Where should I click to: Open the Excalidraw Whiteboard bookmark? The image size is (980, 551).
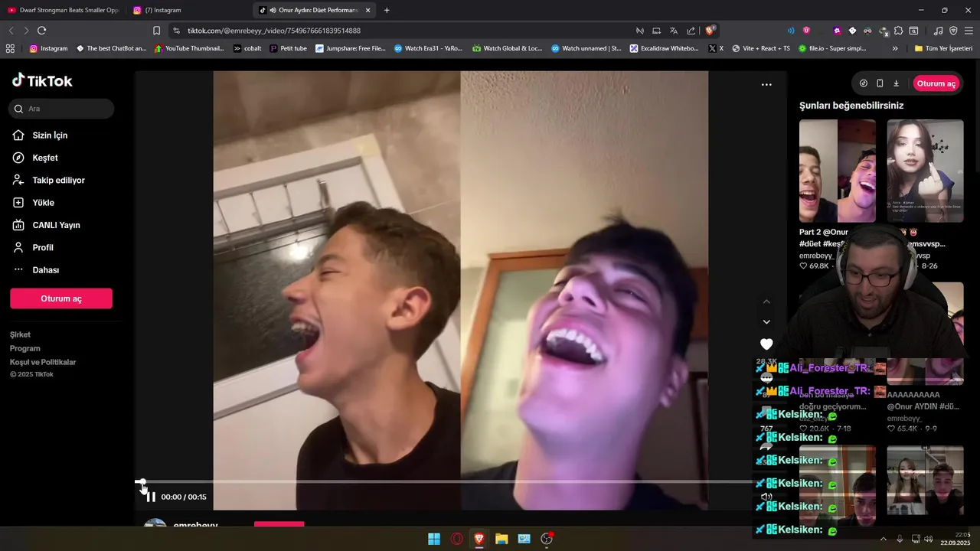[x=665, y=48]
